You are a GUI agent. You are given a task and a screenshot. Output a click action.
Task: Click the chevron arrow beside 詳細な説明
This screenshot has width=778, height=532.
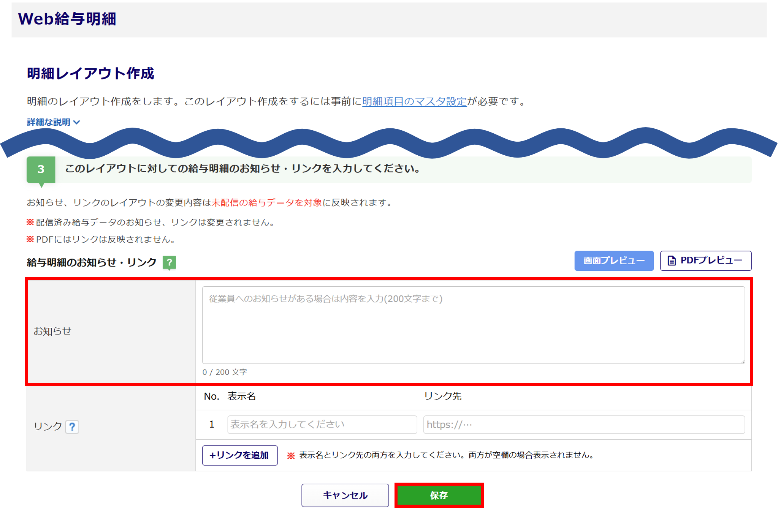click(77, 122)
